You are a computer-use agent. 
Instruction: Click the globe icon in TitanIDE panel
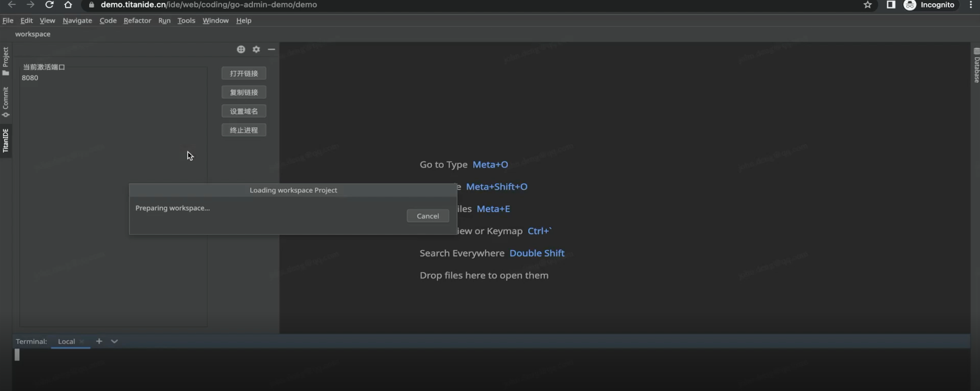(x=241, y=49)
